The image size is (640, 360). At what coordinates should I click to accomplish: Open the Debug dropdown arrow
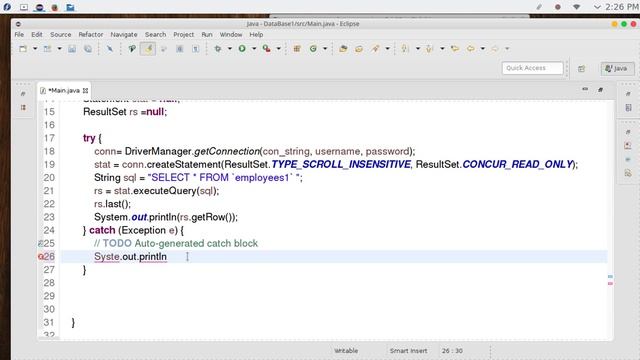[230, 49]
